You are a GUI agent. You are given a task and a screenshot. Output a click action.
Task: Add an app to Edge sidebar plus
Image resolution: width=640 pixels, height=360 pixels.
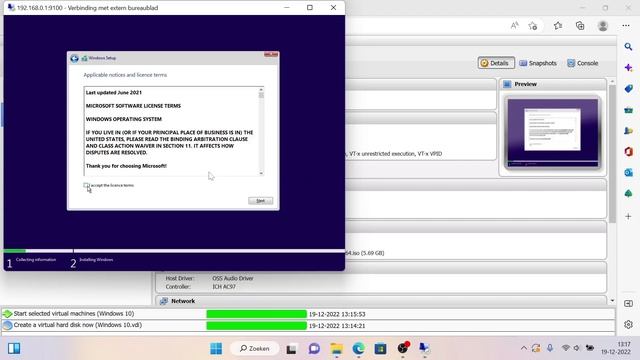(629, 216)
